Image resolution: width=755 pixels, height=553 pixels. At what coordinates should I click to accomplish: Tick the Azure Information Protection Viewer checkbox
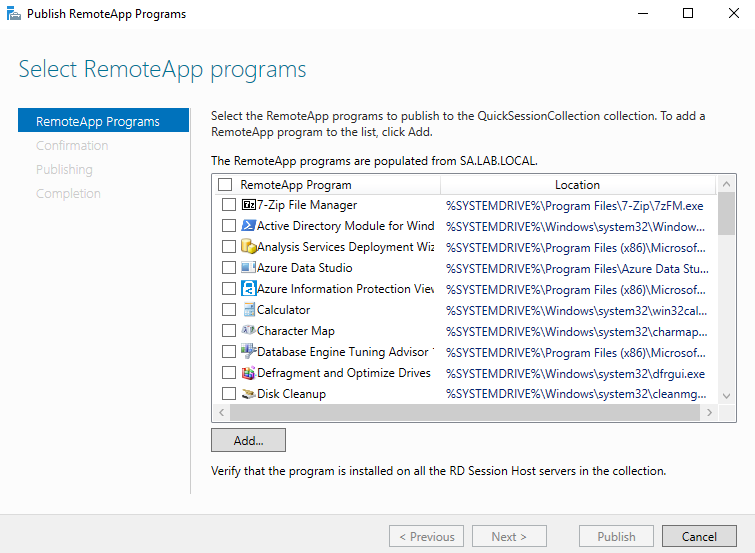229,289
